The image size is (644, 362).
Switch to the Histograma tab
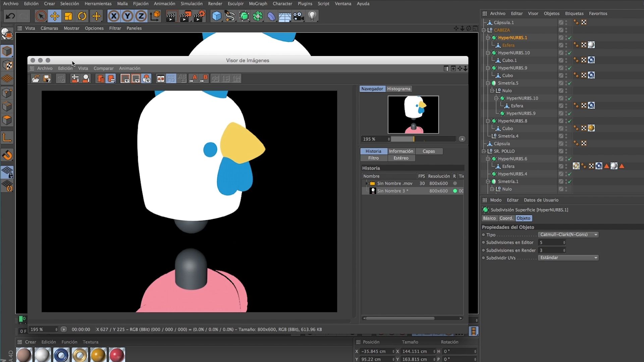pos(398,89)
